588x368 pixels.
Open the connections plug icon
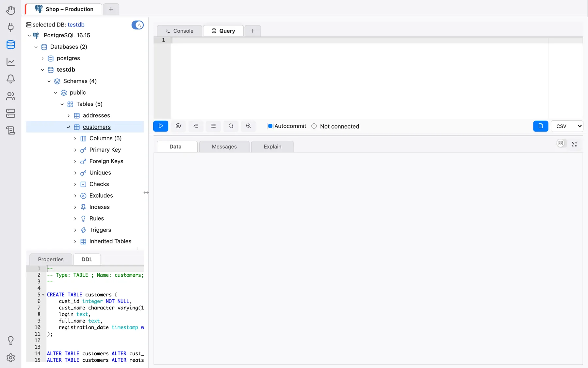tap(10, 27)
